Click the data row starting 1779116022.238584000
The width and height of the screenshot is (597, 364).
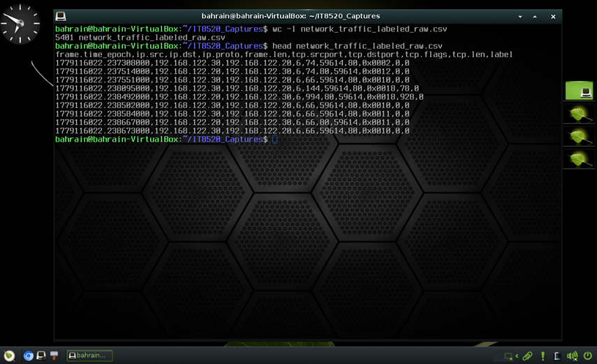(x=233, y=114)
